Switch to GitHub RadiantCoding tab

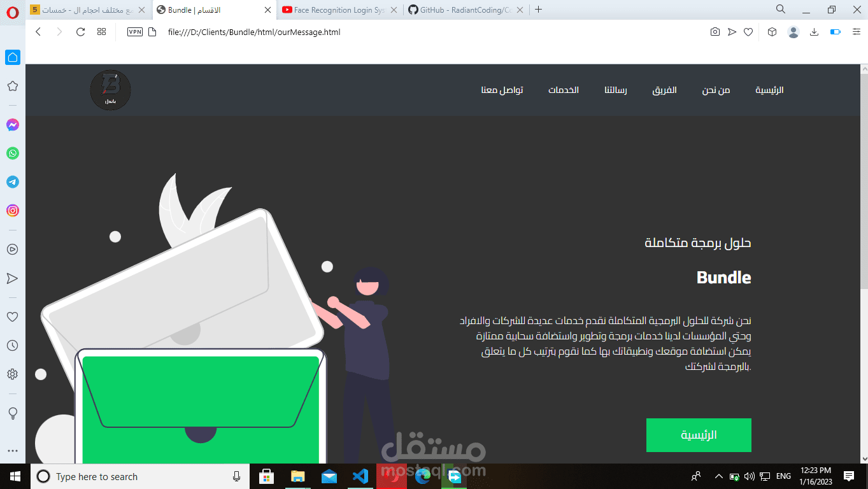coord(466,10)
